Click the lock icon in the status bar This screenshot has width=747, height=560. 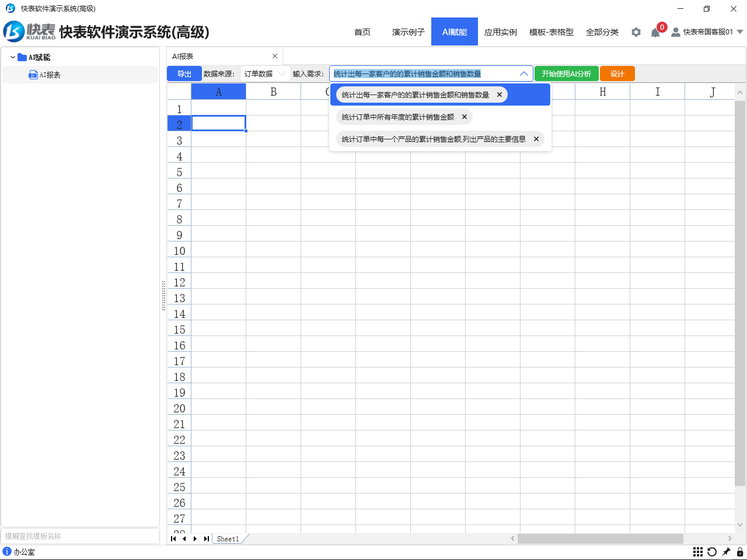pyautogui.click(x=740, y=552)
